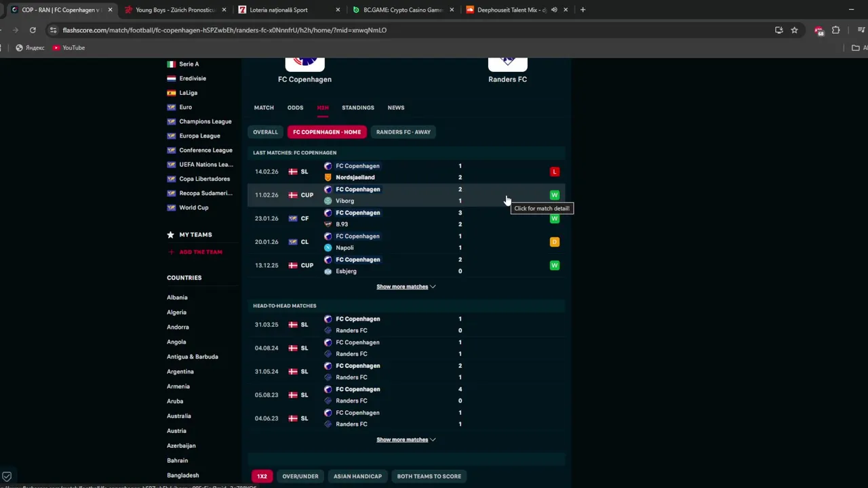Viewport: 868px width, 488px height.
Task: Open the Яндекс bookmark
Action: tap(30, 47)
